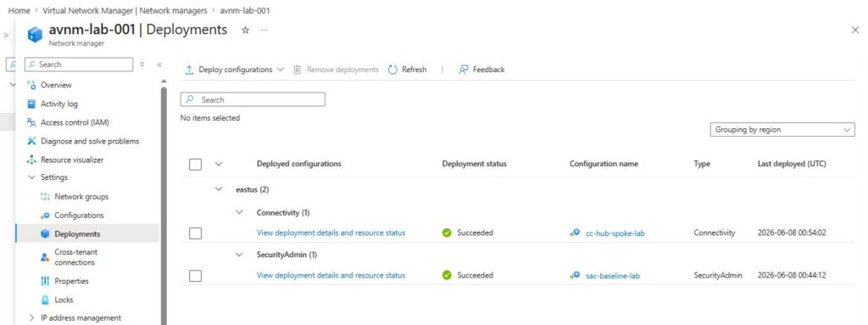Go to Home breadcrumb link
The height and width of the screenshot is (325, 868).
pyautogui.click(x=19, y=10)
